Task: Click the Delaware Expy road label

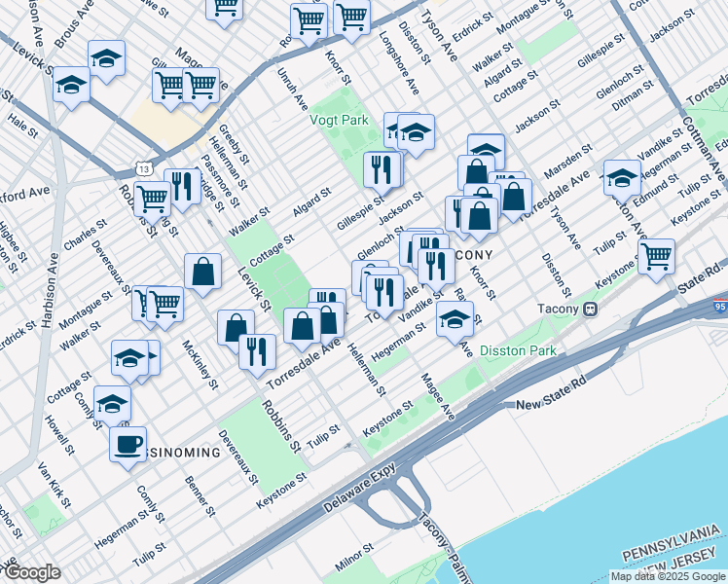Action: coord(359,488)
